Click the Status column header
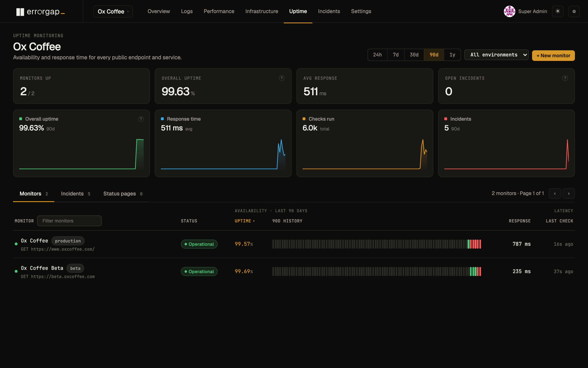Screen dimensions: 588x368 pos(189,221)
